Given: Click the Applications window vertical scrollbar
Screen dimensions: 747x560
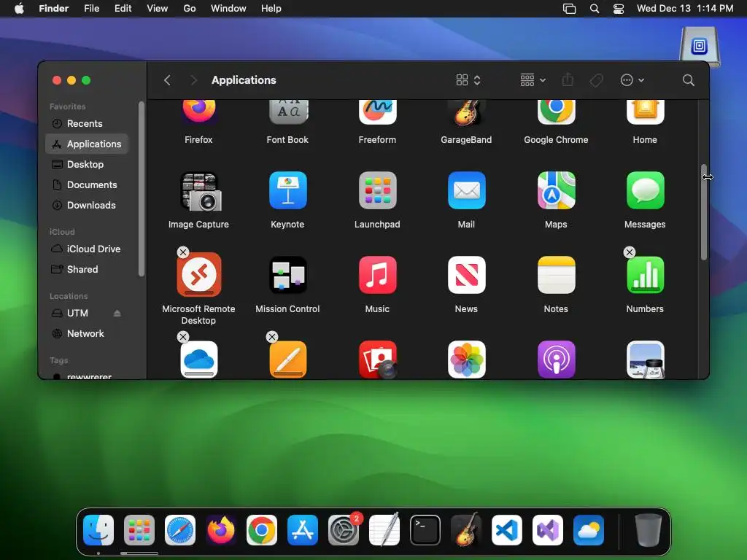Looking at the screenshot, I should (704, 212).
